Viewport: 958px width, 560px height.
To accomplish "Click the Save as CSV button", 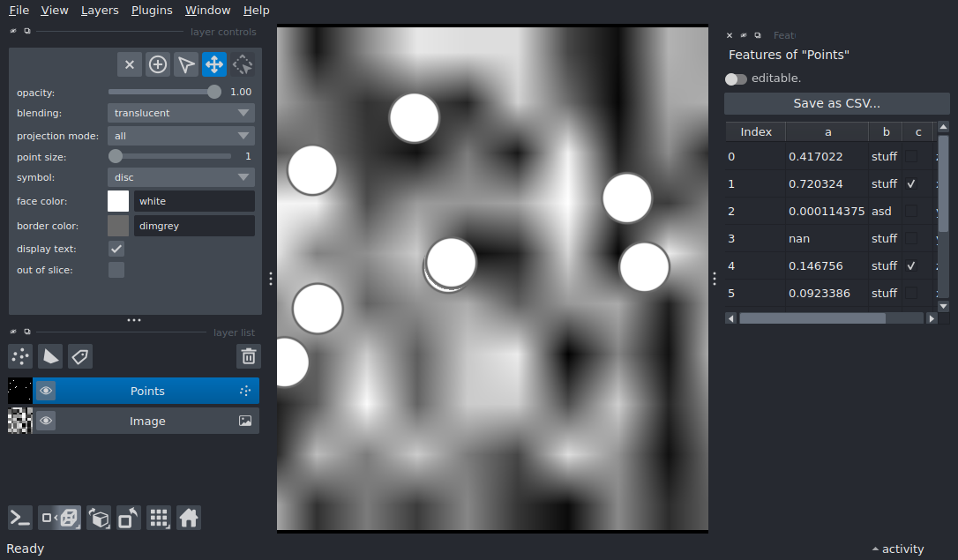I will point(836,103).
